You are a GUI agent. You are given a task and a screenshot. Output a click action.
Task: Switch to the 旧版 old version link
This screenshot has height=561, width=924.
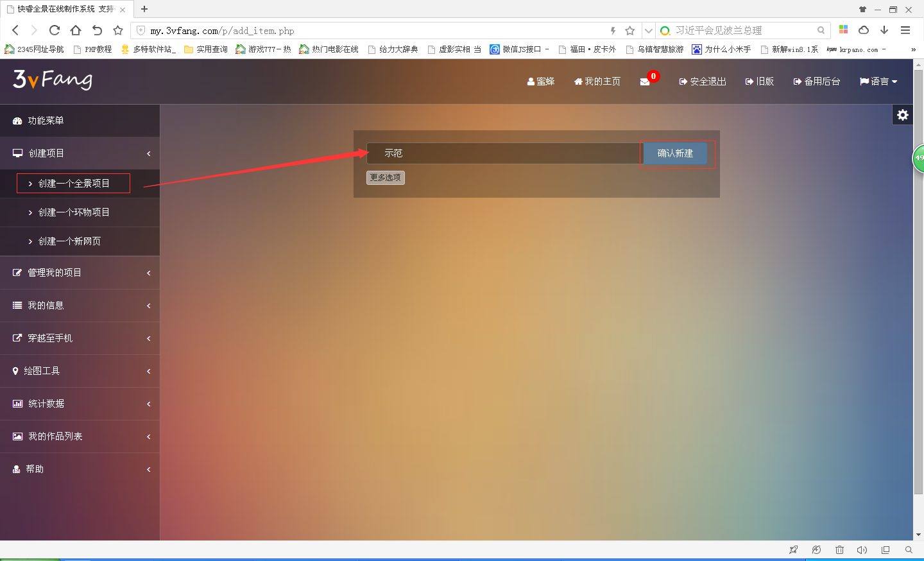tap(760, 82)
